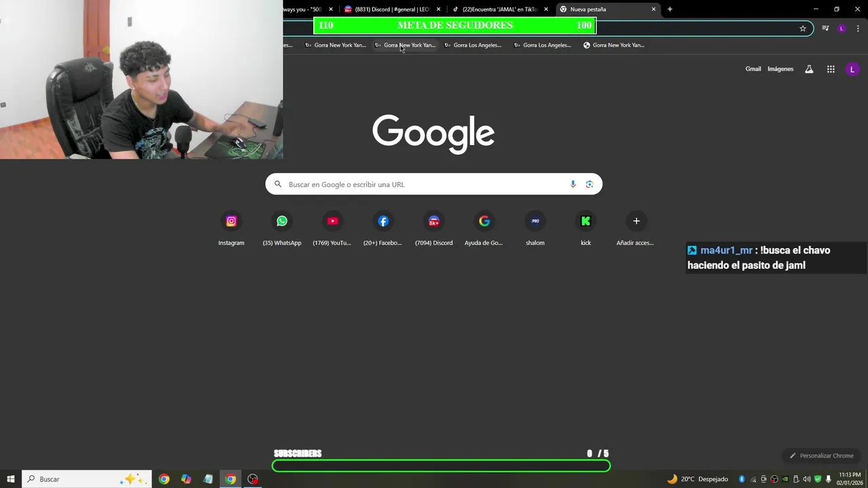The image size is (868, 488).
Task: Click the webcam feed overlay
Action: 141,79
